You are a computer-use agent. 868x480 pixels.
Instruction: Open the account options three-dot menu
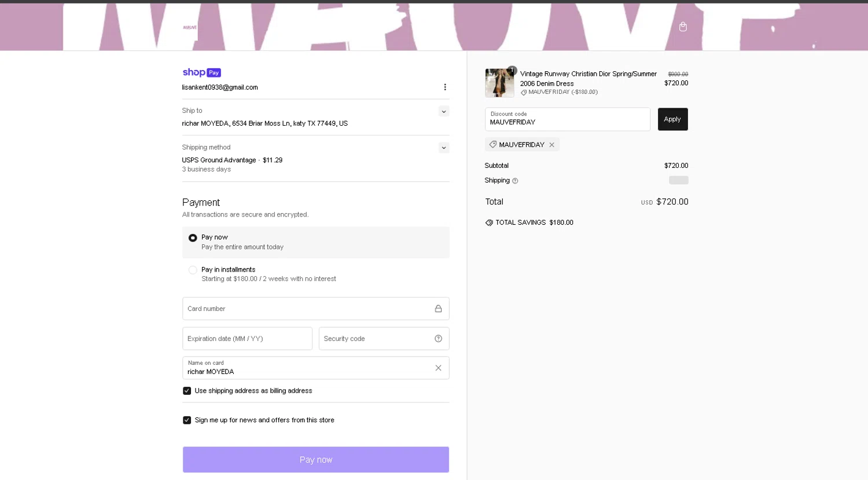(445, 87)
